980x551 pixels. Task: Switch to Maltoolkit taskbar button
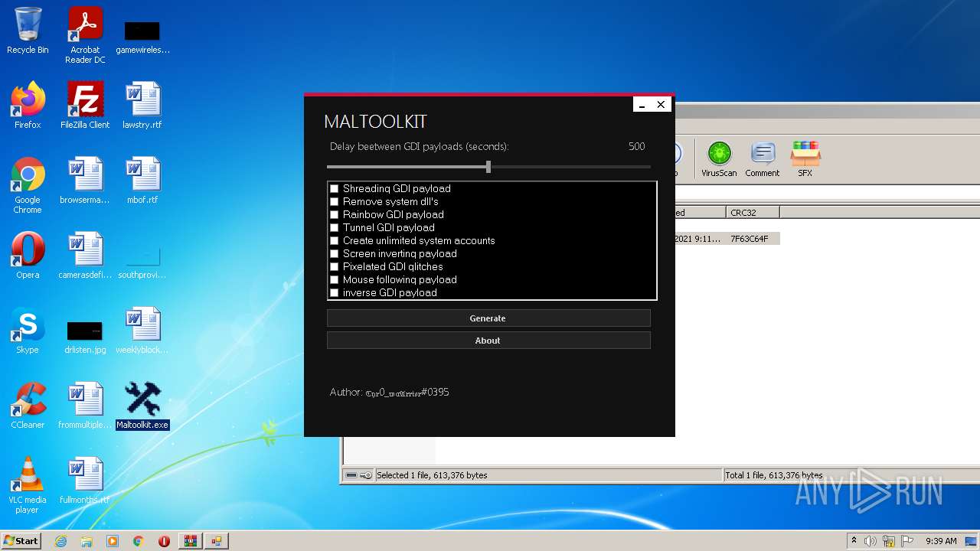[x=217, y=541]
